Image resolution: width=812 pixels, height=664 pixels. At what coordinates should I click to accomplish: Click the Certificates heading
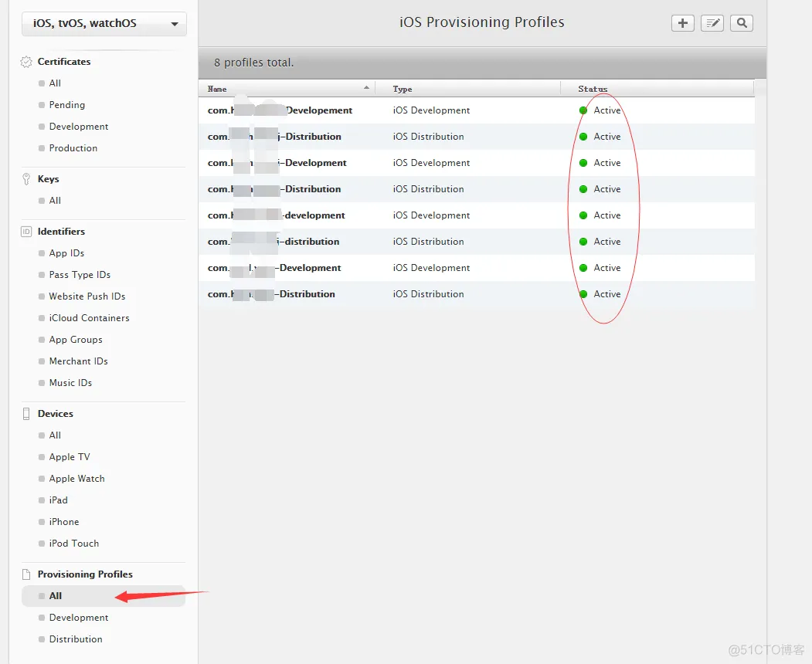coord(63,62)
